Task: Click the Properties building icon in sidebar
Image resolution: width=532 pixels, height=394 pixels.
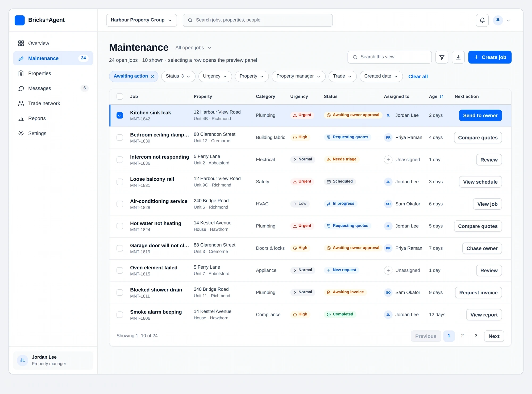Action: coord(21,73)
